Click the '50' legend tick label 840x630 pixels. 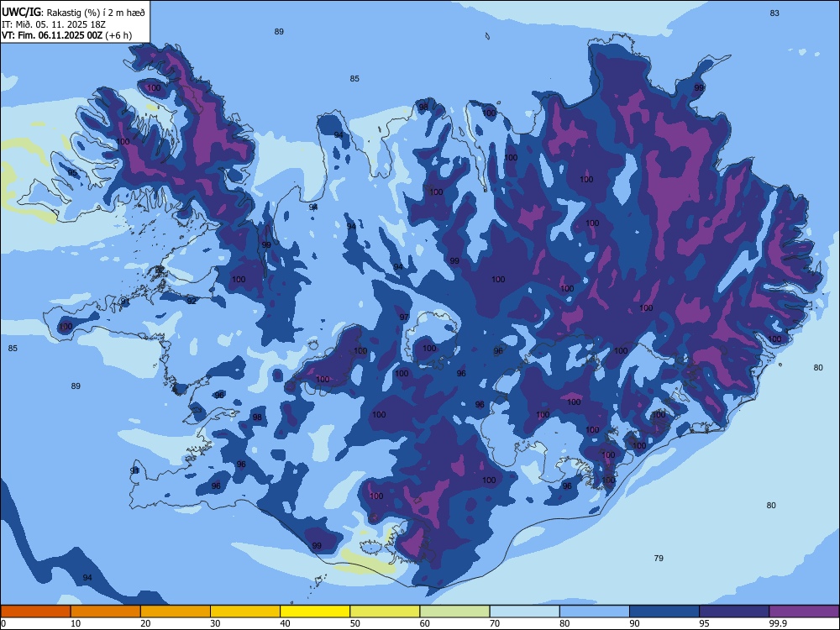point(354,623)
